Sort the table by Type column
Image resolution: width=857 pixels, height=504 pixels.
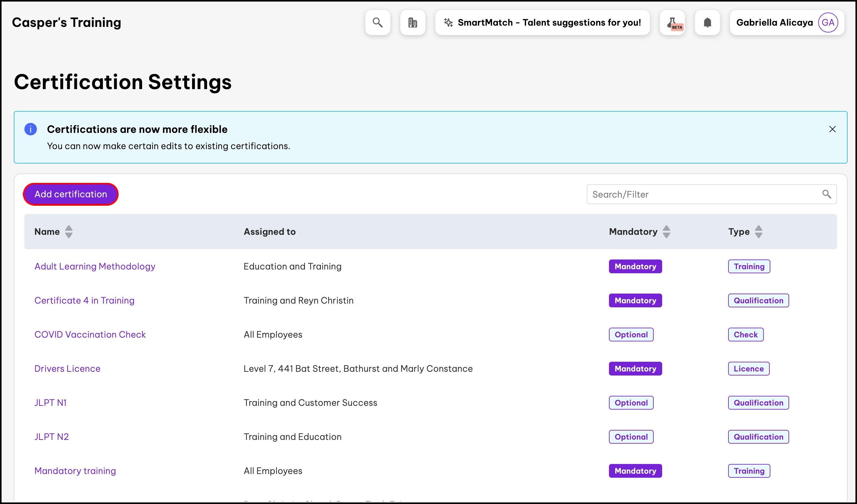pyautogui.click(x=758, y=232)
